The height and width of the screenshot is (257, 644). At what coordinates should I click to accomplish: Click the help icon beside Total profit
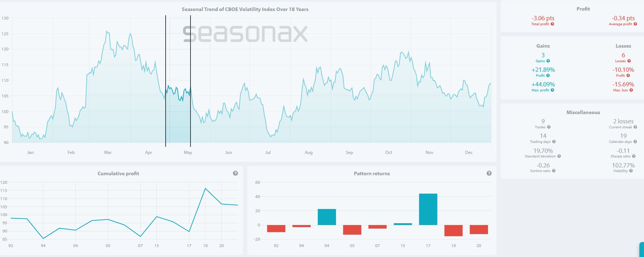[552, 24]
